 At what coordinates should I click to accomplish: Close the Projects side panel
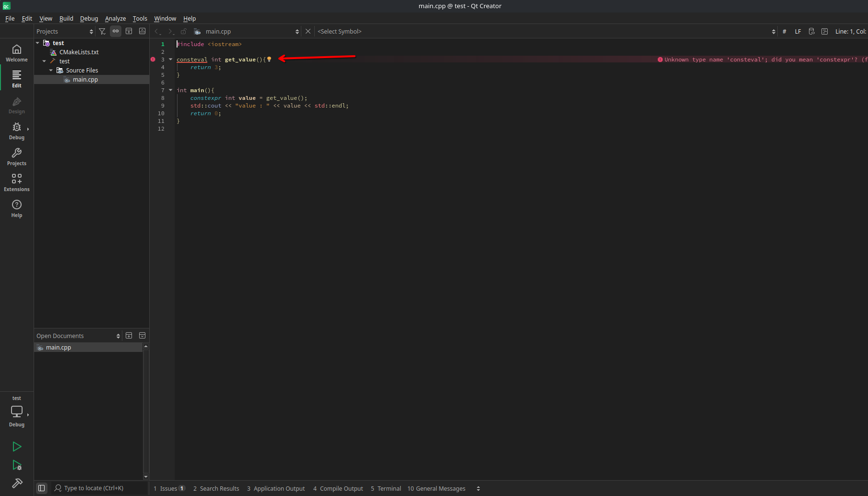coord(142,31)
